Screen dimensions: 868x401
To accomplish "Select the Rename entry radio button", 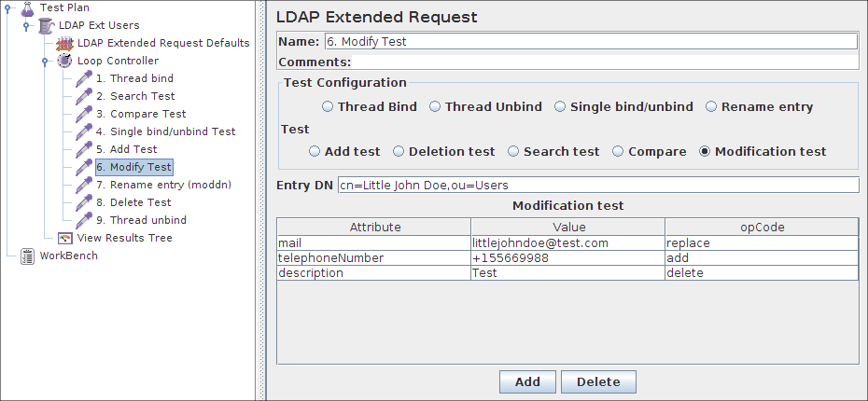I will click(x=712, y=107).
